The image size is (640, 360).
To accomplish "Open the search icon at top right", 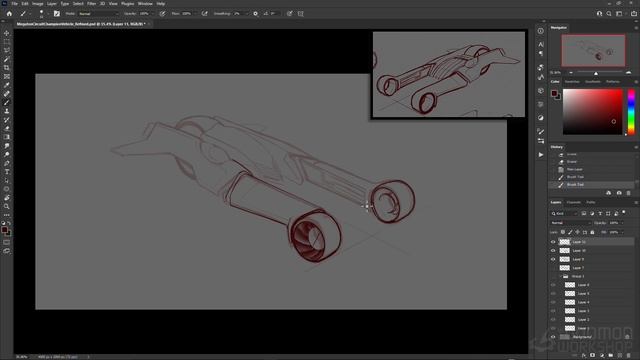I will [609, 13].
